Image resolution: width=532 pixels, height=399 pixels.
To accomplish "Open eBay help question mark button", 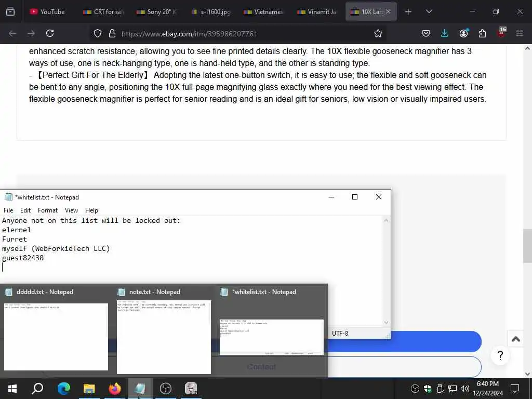I will (x=500, y=355).
